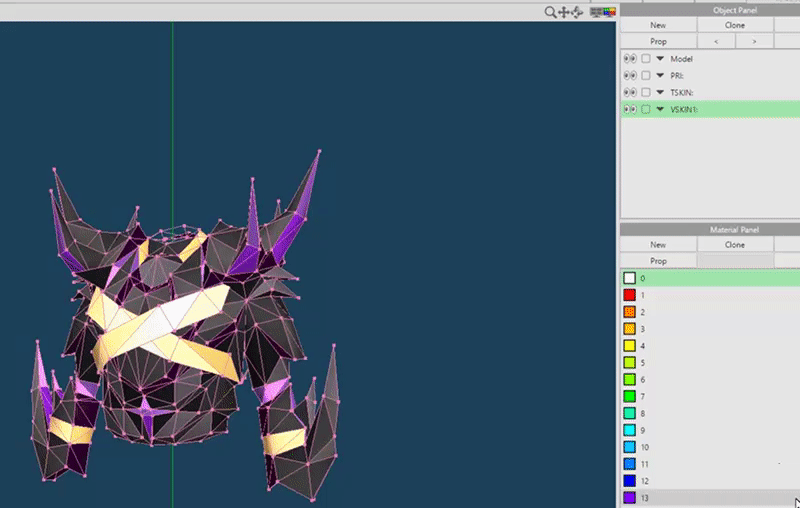This screenshot has width=800, height=508.
Task: Select material row labeled 4
Action: [710, 346]
